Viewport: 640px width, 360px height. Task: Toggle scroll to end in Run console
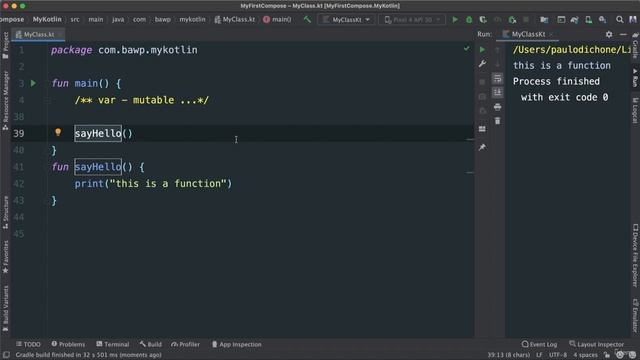pyautogui.click(x=497, y=93)
